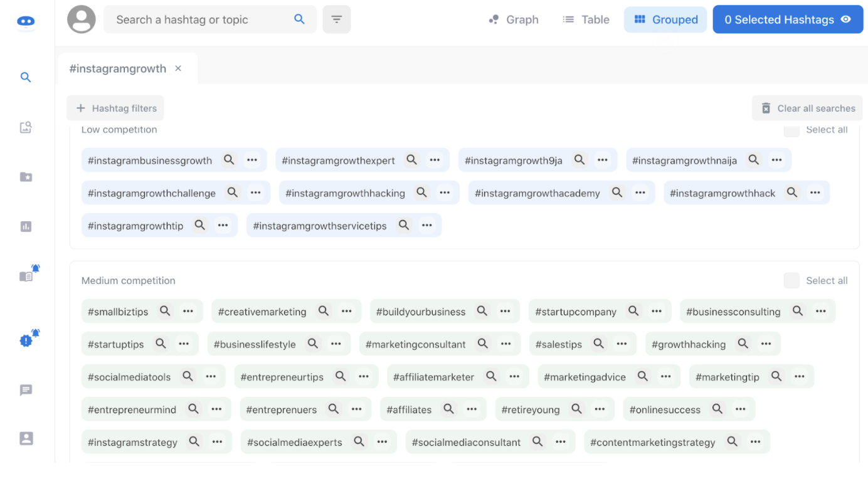
Task: Search related tags for #instagramgrowthhacking
Action: [422, 192]
